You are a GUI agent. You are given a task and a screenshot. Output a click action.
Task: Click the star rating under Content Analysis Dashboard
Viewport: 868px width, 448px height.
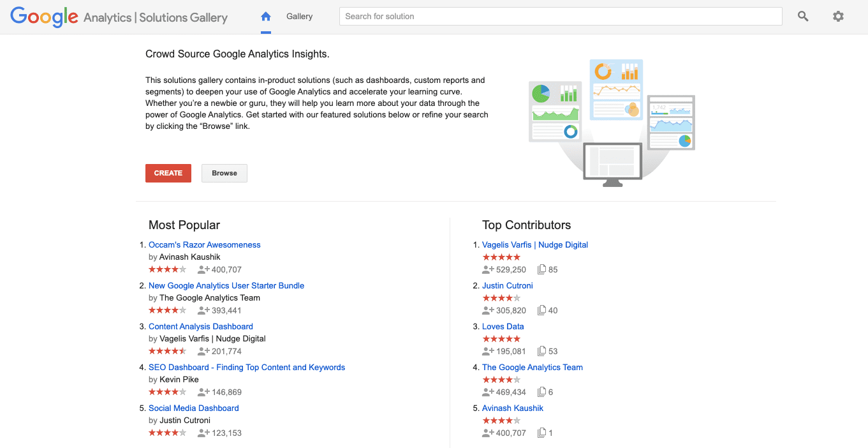pos(168,351)
